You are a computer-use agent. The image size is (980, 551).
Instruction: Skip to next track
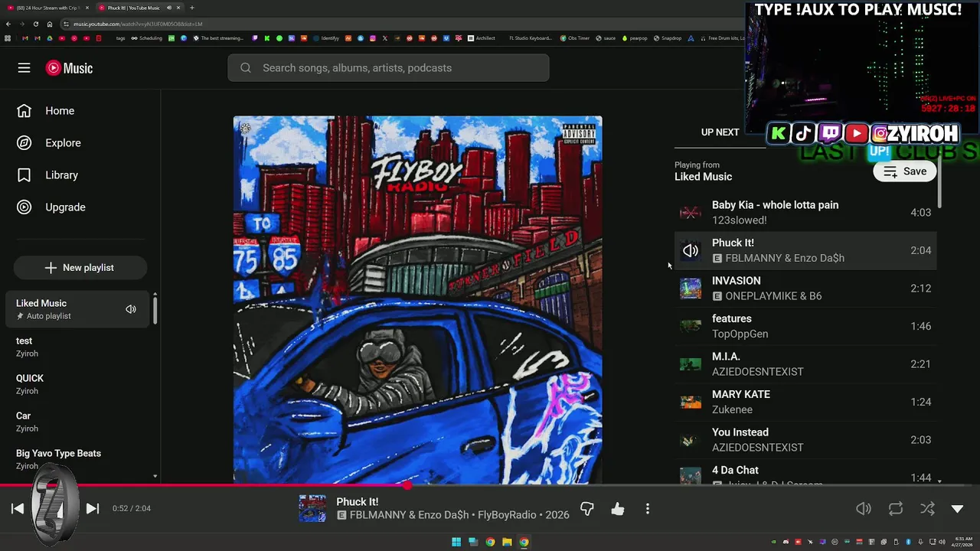pos(92,508)
